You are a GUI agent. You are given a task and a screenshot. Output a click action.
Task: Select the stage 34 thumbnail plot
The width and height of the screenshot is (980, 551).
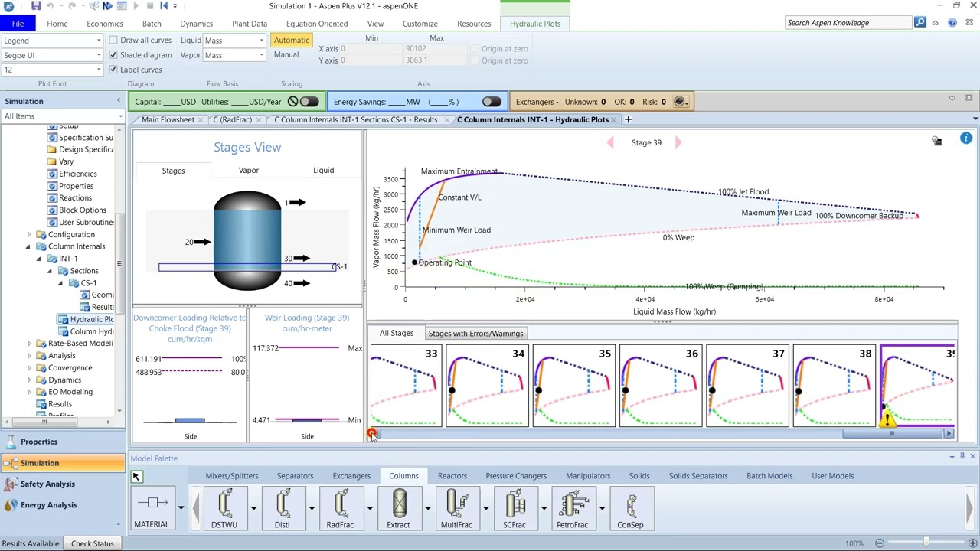tap(487, 386)
